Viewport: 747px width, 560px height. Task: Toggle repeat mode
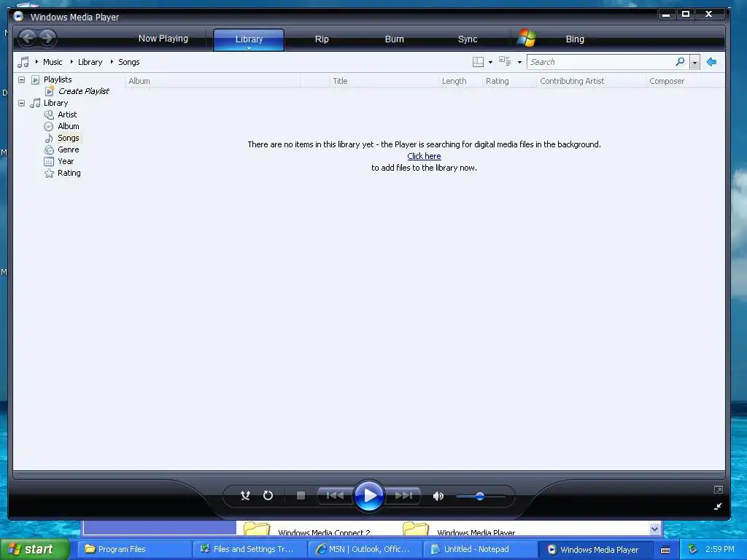(268, 496)
